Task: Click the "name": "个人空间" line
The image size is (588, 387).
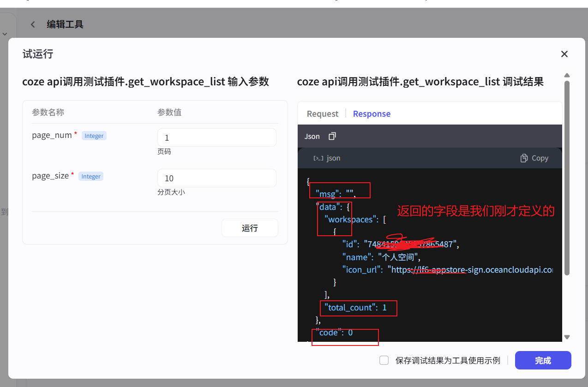Action: point(381,257)
